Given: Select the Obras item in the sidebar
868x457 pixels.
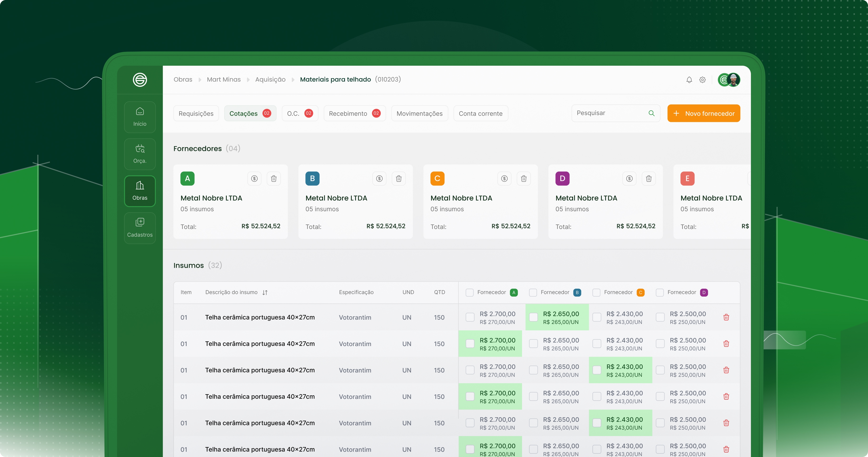Looking at the screenshot, I should pos(140,191).
